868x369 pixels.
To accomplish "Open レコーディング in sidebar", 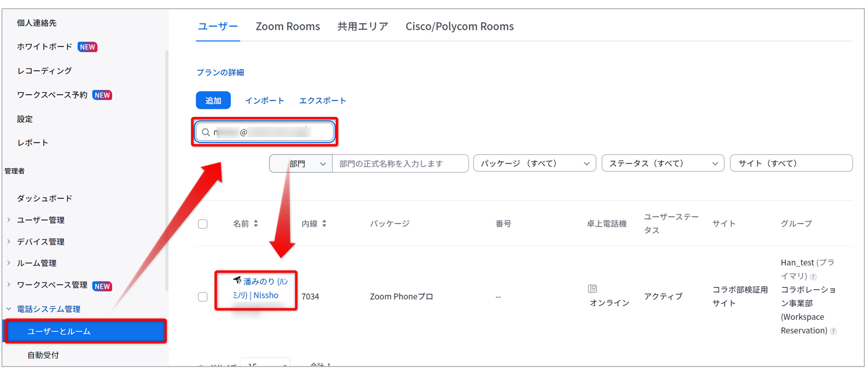I will tap(44, 71).
